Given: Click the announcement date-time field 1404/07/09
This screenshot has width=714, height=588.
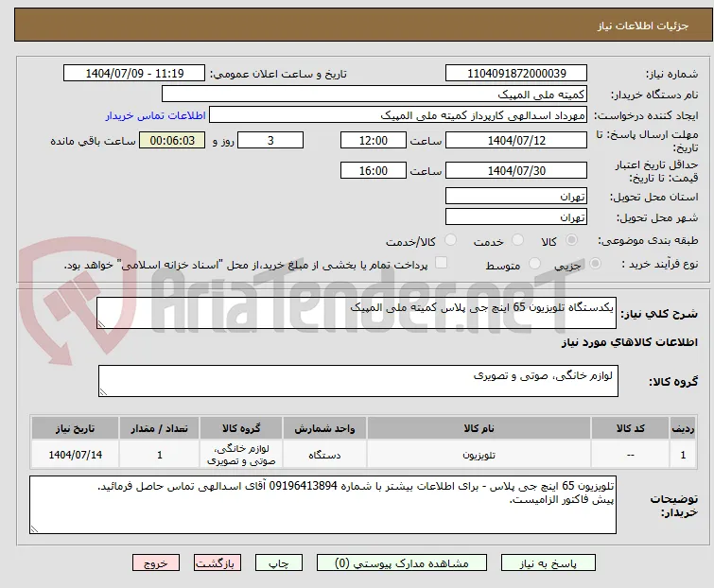Looking at the screenshot, I should click(134, 74).
